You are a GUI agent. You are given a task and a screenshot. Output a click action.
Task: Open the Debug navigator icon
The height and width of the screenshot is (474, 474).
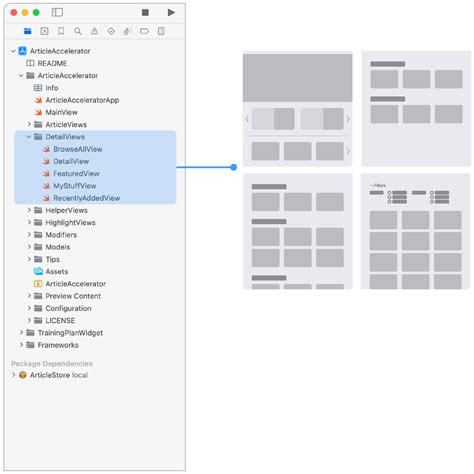(128, 31)
